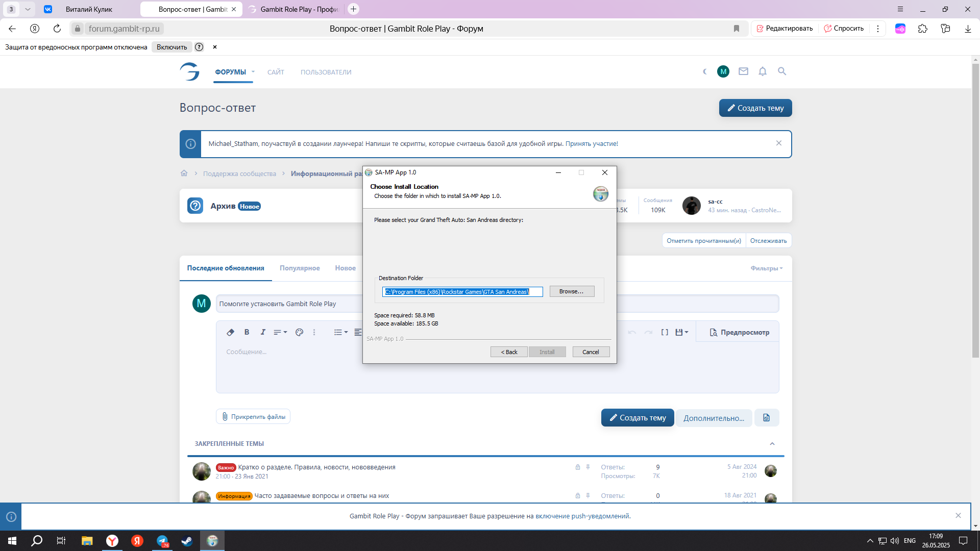The image size is (980, 551).
Task: Click Прикрепить файлы attach files button
Action: (x=253, y=417)
